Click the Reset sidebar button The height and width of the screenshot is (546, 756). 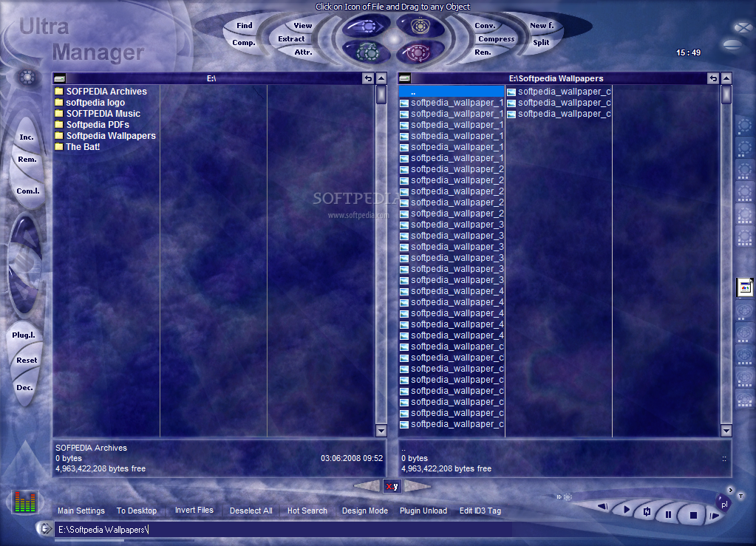pyautogui.click(x=27, y=360)
